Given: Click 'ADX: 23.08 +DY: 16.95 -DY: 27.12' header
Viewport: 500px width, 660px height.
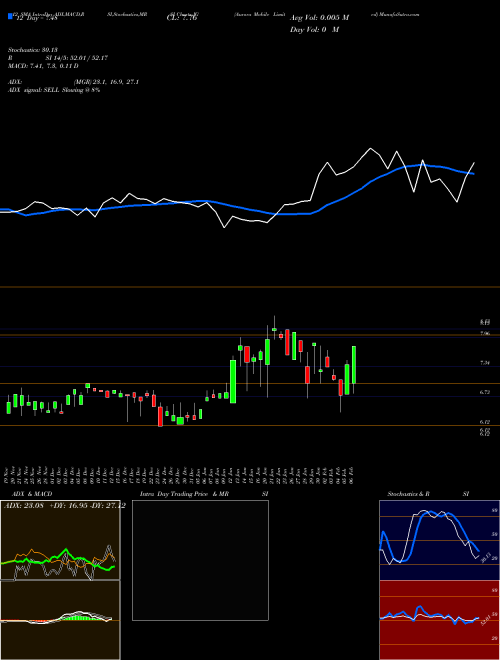Looking at the screenshot, I should pos(64,506).
